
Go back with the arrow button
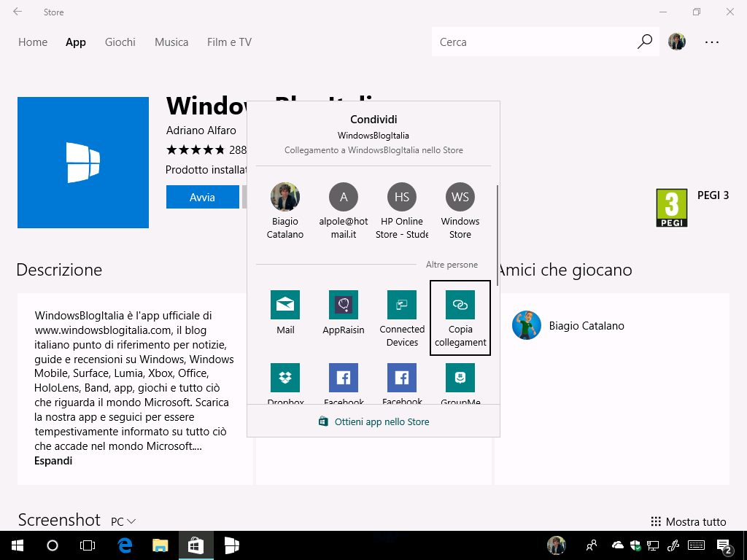(x=18, y=12)
